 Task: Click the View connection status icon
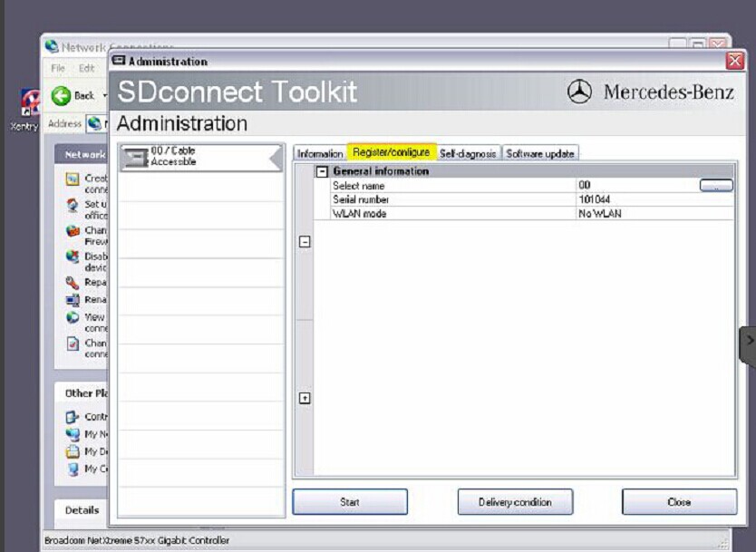tap(73, 318)
